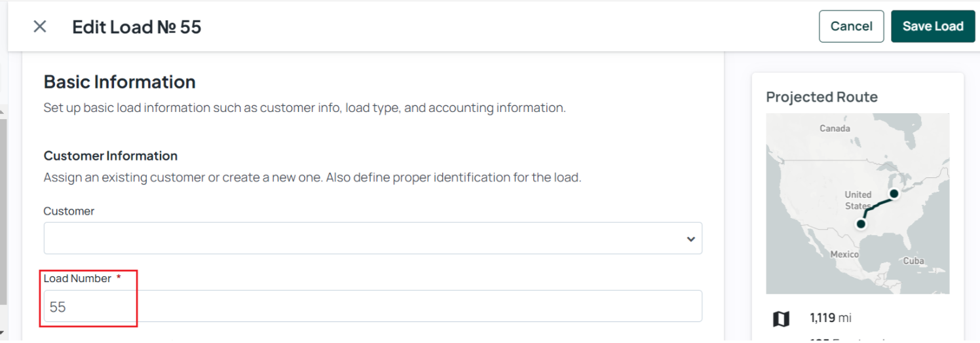Click the Load Number label
The image size is (980, 343).
click(77, 278)
